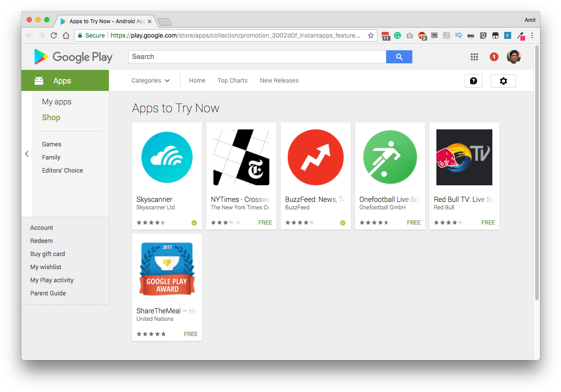
Task: Click the AdBlock extension icon
Action: click(422, 35)
